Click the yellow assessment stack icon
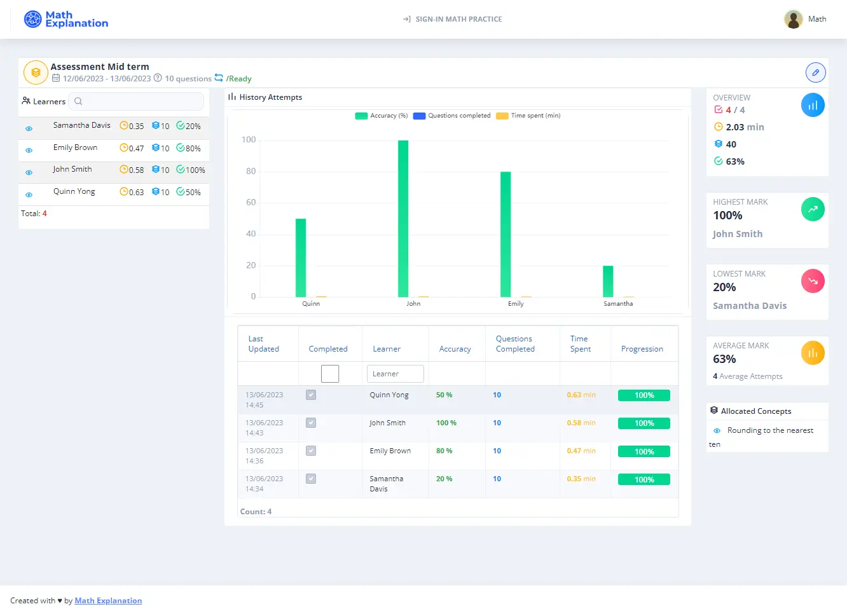 click(36, 72)
